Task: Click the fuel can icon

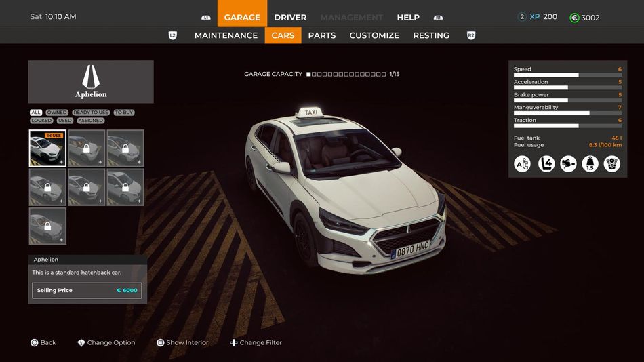Action: tap(569, 164)
